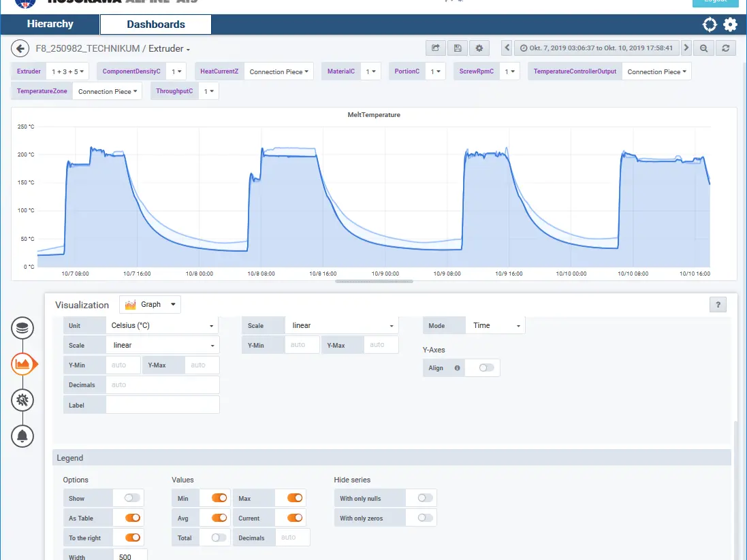Viewport: 747px width, 560px height.
Task: Open the Unit Celsius dropdown
Action: [x=162, y=326]
